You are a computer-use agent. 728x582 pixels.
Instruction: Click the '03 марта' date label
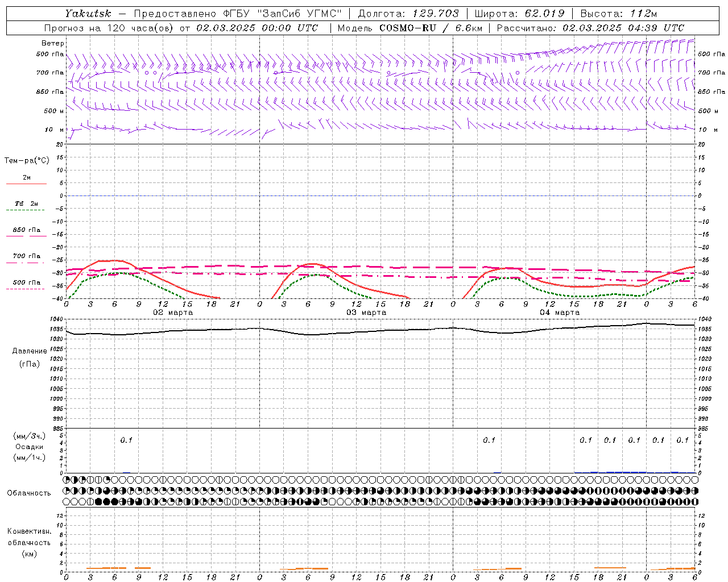coord(366,313)
